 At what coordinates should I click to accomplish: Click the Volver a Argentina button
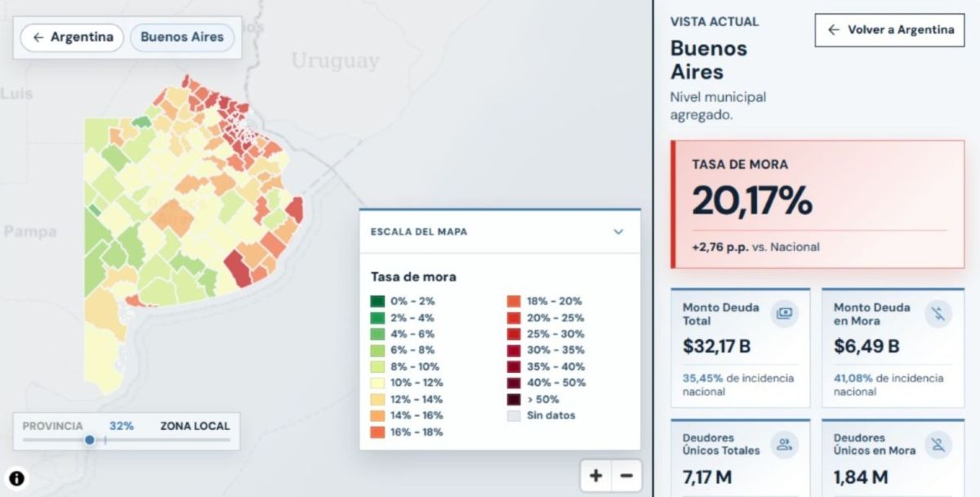(889, 29)
